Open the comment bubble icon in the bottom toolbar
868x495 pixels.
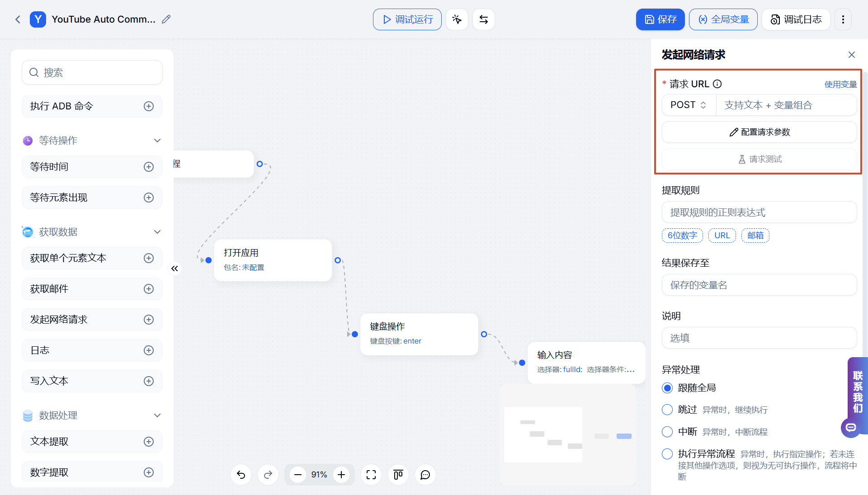coord(425,475)
